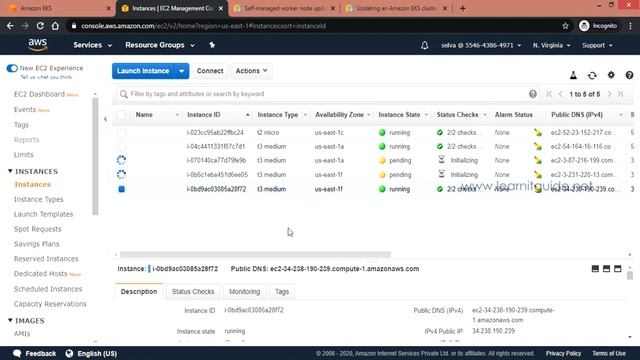The image size is (640, 360).
Task: Expand the Services menu
Action: (92, 45)
